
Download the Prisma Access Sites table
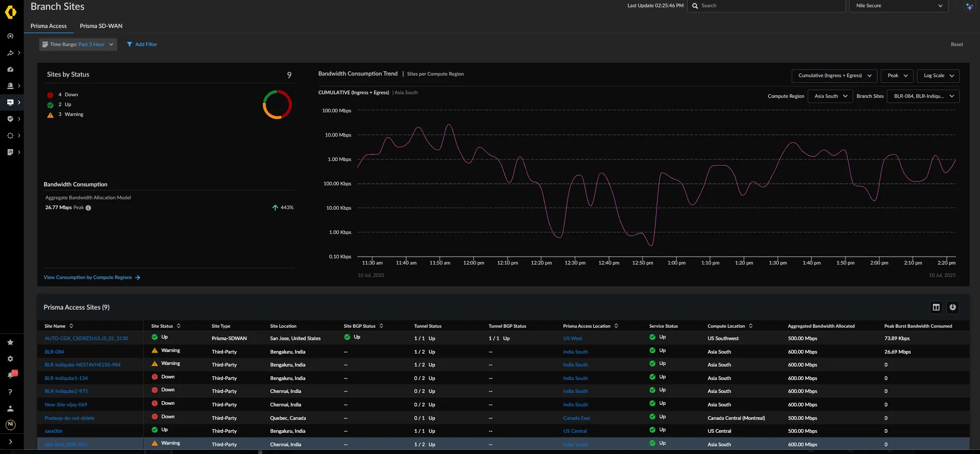pos(953,307)
